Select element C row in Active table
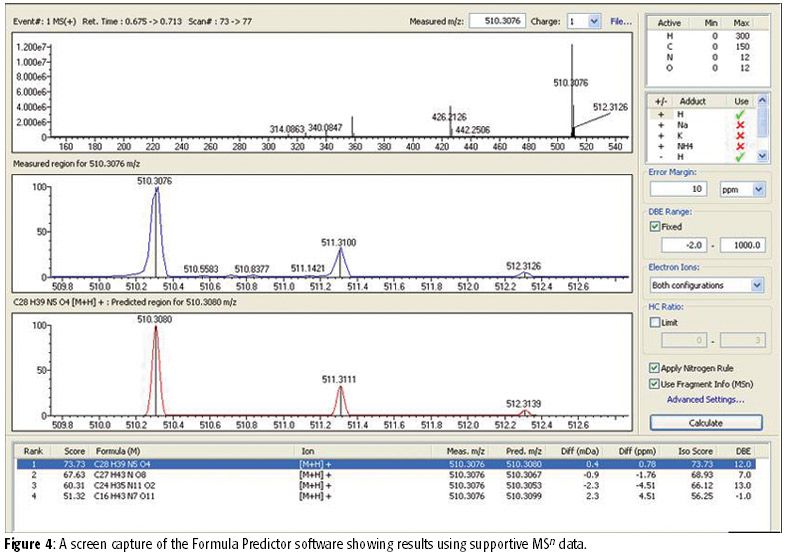 707,47
